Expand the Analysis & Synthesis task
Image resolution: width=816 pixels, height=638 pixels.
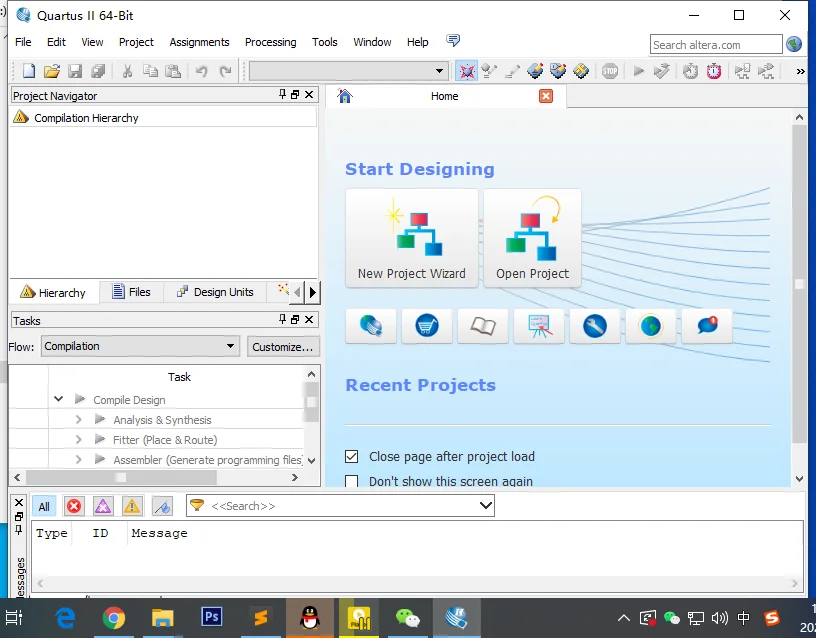coord(78,419)
